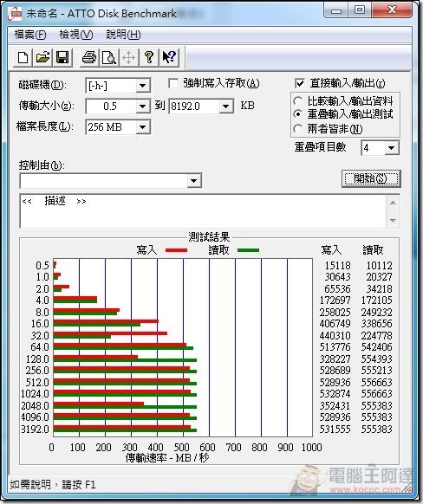Click the ATTO app icon in title bar
The width and height of the screenshot is (423, 504).
point(16,14)
